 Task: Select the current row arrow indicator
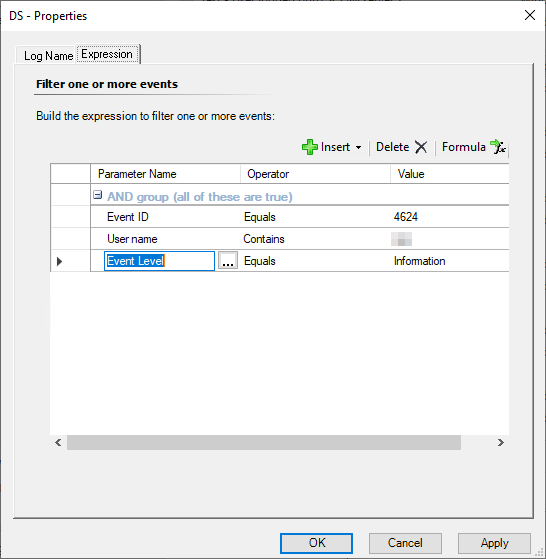[60, 261]
